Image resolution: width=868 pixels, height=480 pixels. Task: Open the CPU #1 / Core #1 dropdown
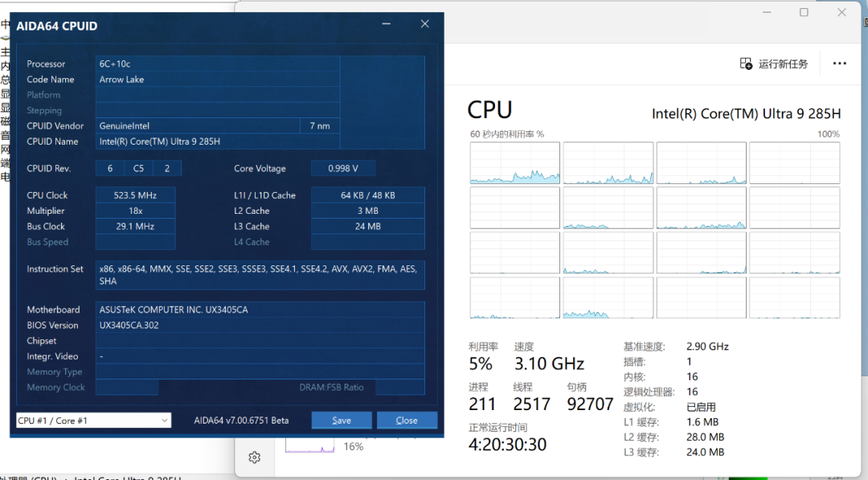tap(93, 421)
